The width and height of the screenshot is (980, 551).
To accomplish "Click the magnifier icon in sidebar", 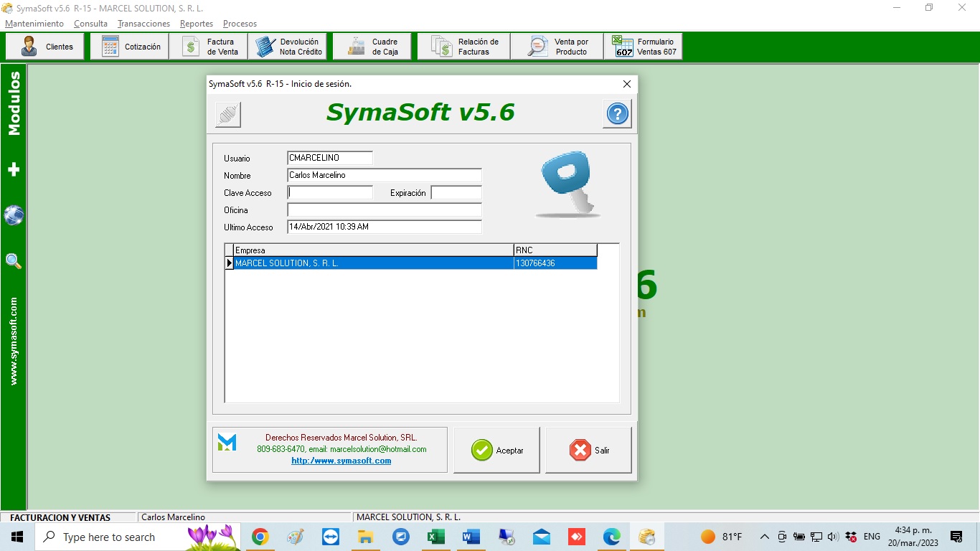I will [x=14, y=261].
